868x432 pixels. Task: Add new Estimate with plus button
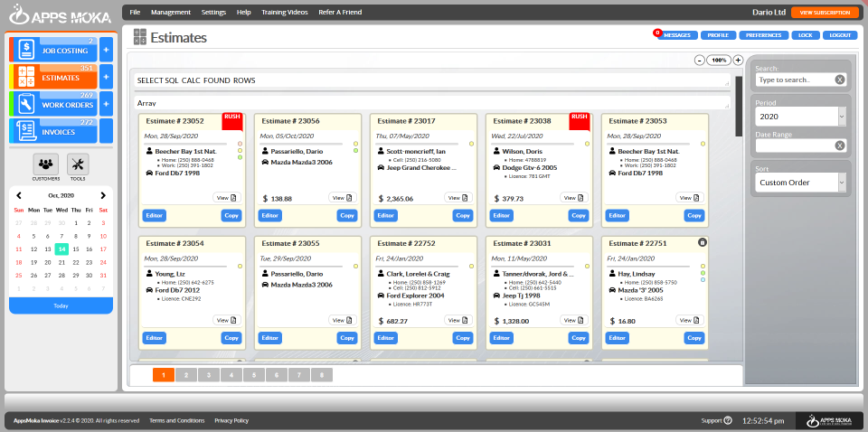pyautogui.click(x=107, y=77)
